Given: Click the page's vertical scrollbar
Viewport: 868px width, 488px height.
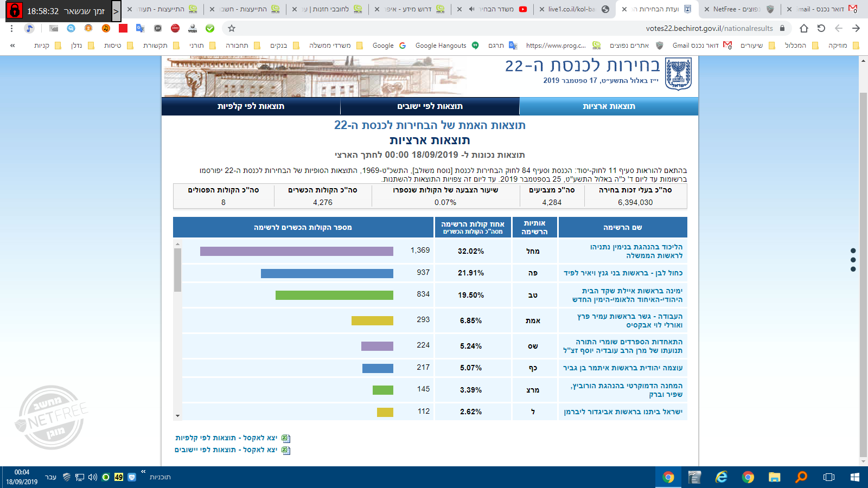Looking at the screenshot, I should 863,275.
